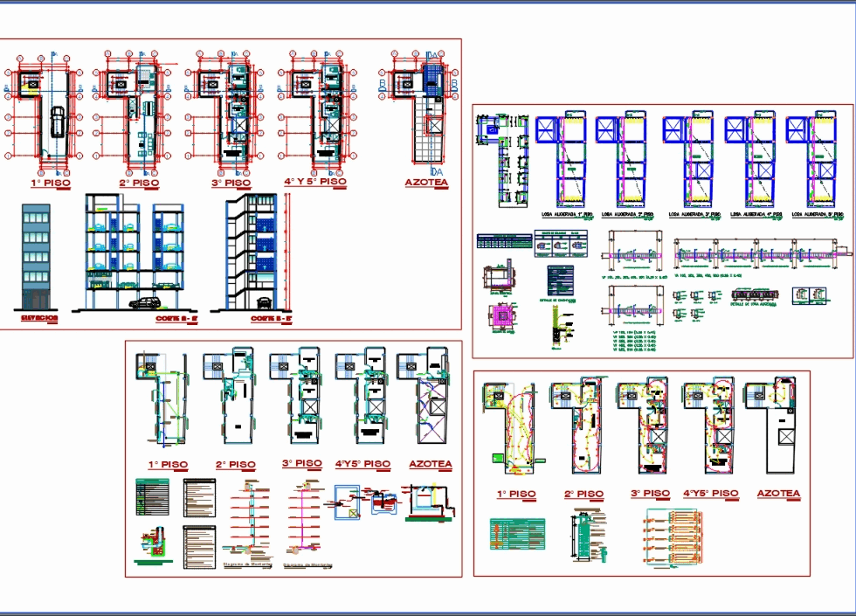Viewport: 856px width, 616px height.
Task: Select the building ELEVACION drawing
Action: (35, 253)
